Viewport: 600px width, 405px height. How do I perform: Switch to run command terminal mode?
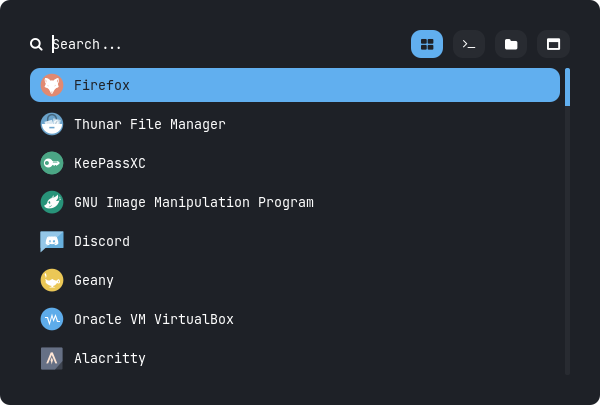[x=469, y=44]
